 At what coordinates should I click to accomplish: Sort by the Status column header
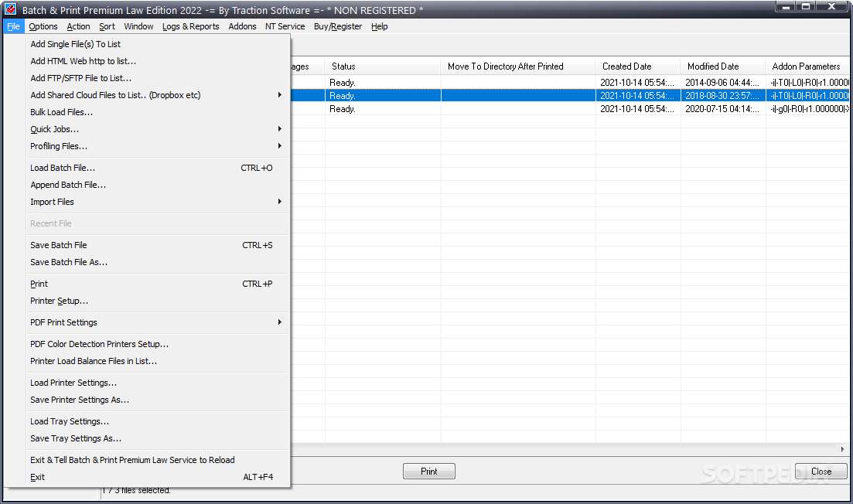click(x=383, y=66)
